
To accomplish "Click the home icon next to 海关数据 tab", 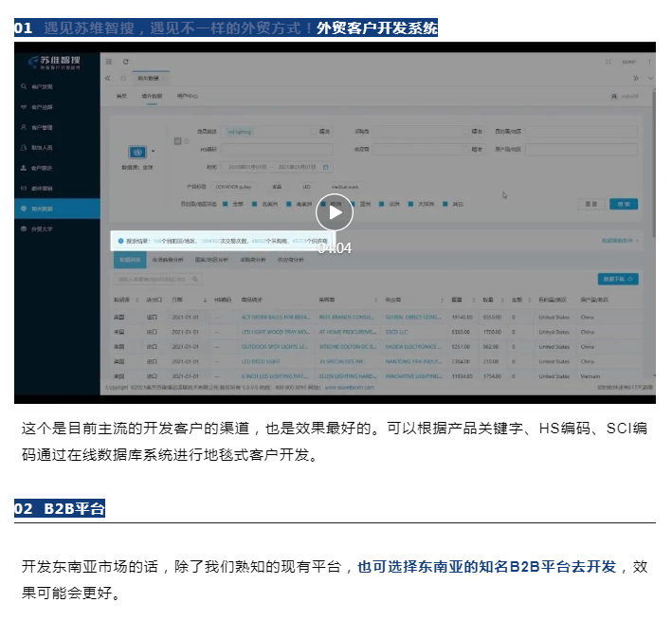I will 123,78.
